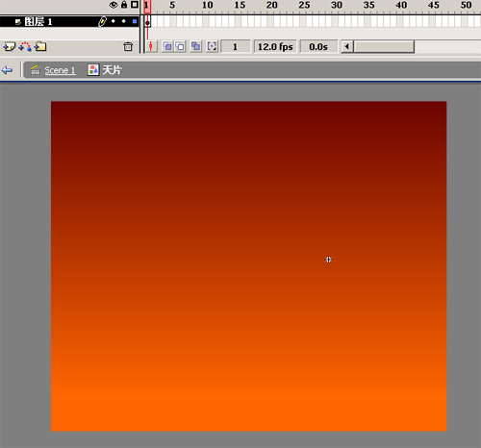Click the back arrow in edit bar

(x=7, y=70)
